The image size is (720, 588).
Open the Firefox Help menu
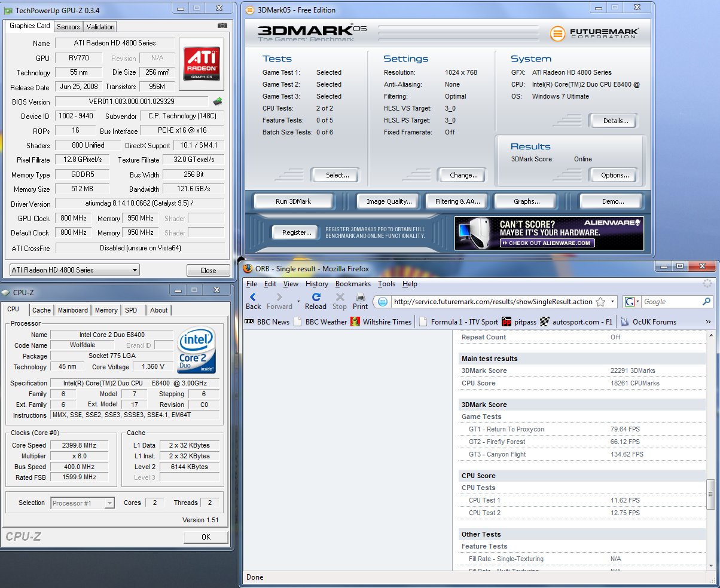pyautogui.click(x=410, y=284)
